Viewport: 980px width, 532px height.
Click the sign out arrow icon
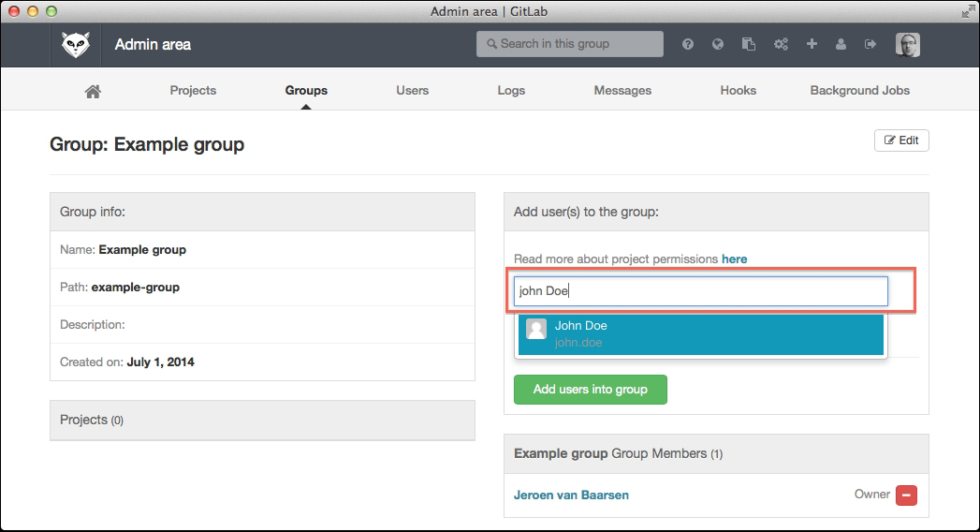[x=870, y=44]
